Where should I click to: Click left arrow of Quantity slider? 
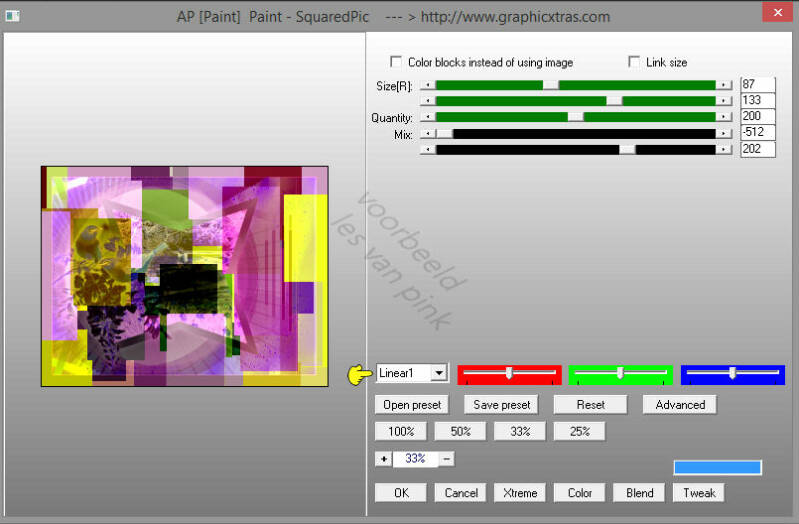pos(428,117)
